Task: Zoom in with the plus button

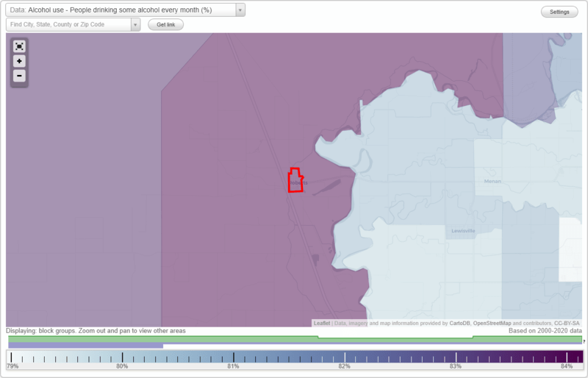Action: click(19, 61)
